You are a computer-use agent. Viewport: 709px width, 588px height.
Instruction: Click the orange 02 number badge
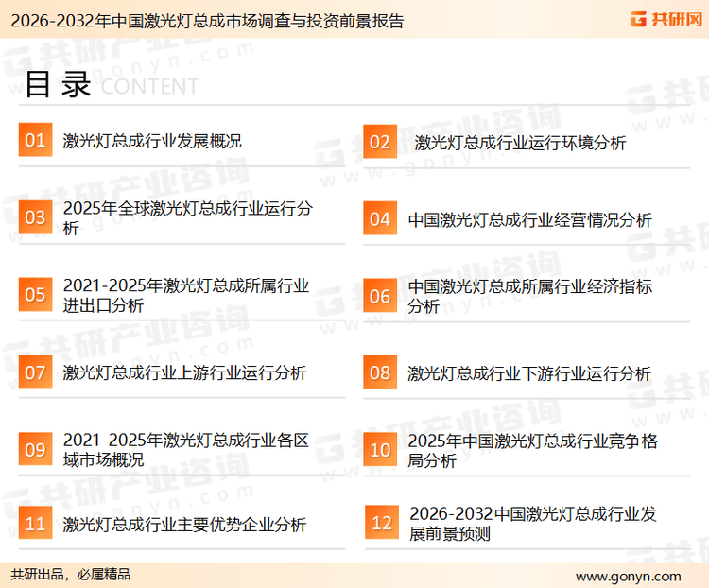click(x=380, y=142)
